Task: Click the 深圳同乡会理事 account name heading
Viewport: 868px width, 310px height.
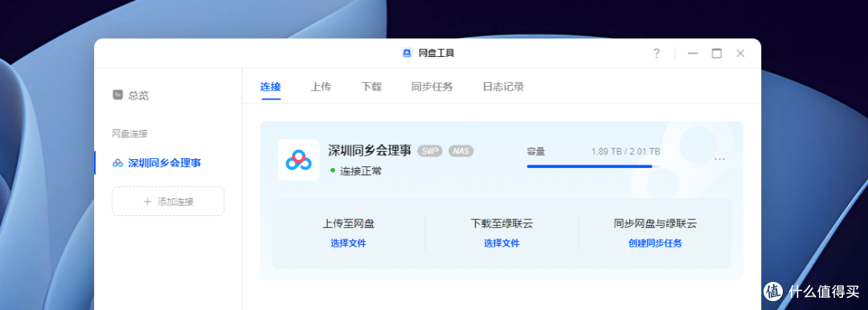Action: coord(370,150)
